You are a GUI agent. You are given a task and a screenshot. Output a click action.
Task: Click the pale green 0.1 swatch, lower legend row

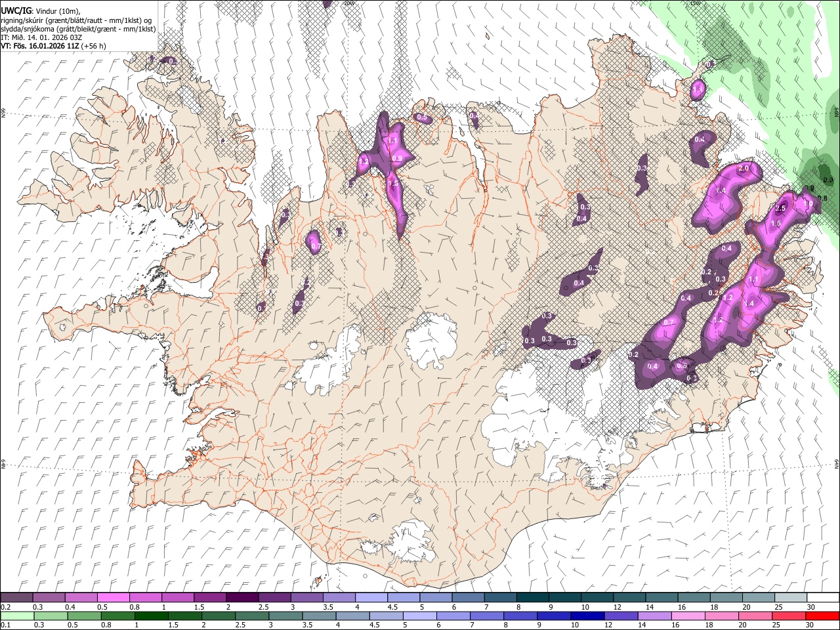coord(17,616)
